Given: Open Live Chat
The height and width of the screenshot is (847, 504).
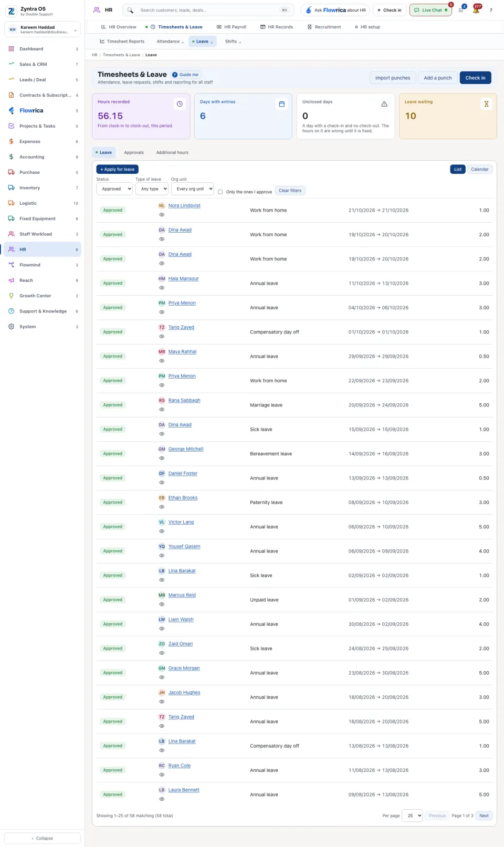Looking at the screenshot, I should (x=430, y=10).
